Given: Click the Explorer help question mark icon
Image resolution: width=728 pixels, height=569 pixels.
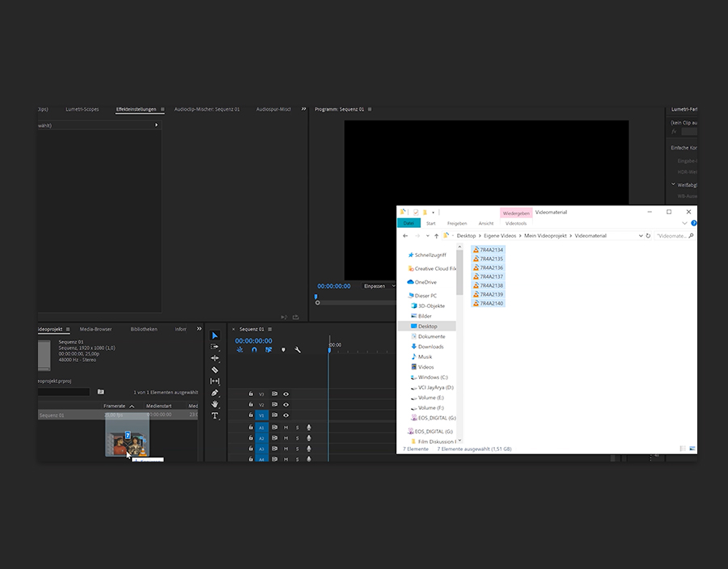Looking at the screenshot, I should 694,223.
